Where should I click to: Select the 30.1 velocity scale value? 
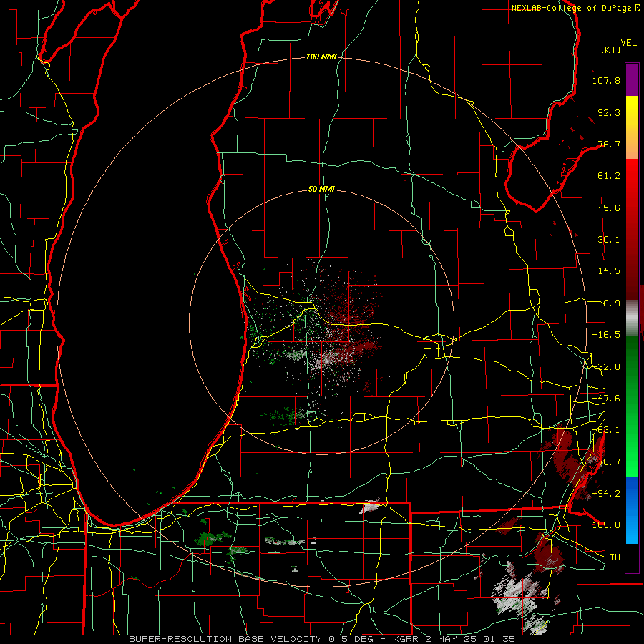click(x=609, y=240)
